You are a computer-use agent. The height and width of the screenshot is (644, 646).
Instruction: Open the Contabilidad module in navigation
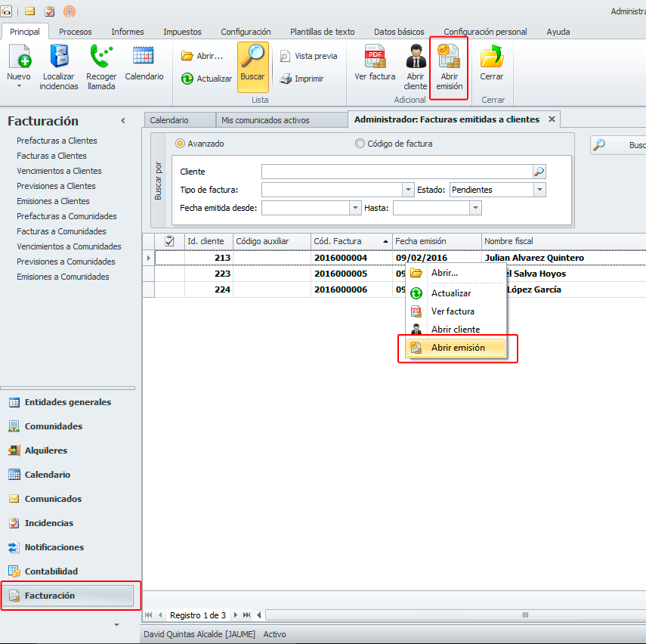(x=51, y=571)
